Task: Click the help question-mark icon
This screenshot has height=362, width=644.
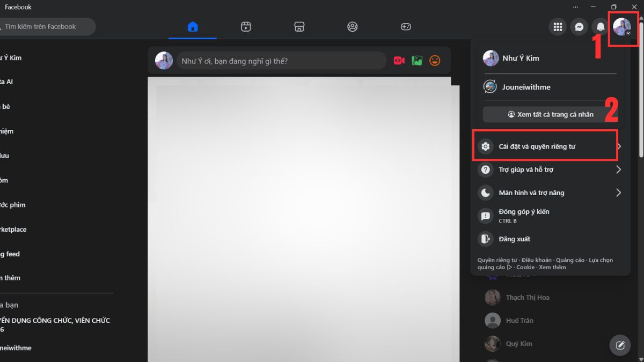Action: pyautogui.click(x=486, y=169)
